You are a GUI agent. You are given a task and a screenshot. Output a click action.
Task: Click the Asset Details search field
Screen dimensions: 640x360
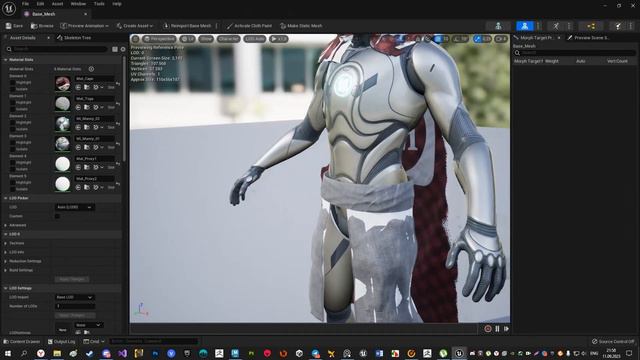[x=56, y=49]
